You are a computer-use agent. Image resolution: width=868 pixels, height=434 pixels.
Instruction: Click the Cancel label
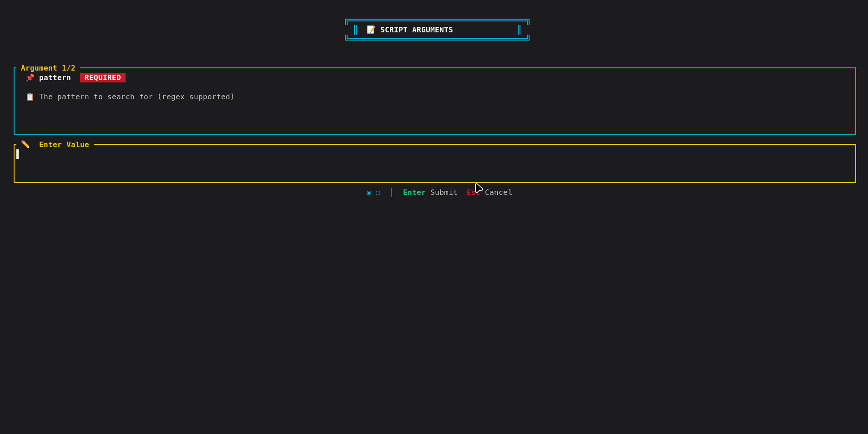tap(498, 193)
